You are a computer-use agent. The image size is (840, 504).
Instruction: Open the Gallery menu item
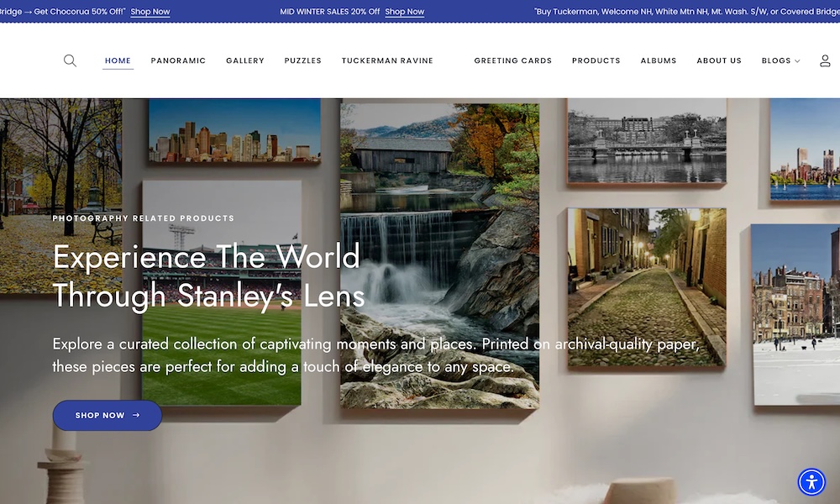point(245,60)
